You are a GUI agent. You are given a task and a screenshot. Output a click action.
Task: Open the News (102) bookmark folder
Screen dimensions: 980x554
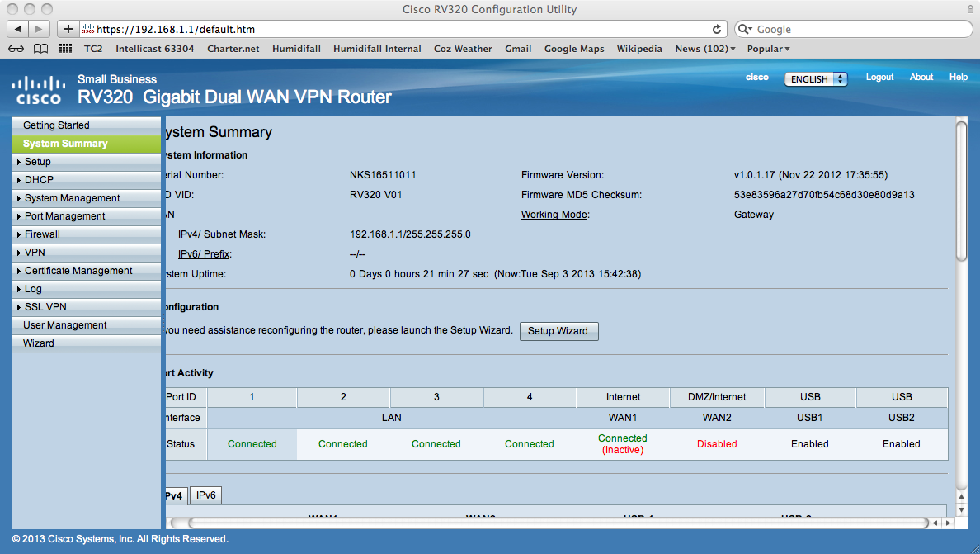[x=705, y=49]
